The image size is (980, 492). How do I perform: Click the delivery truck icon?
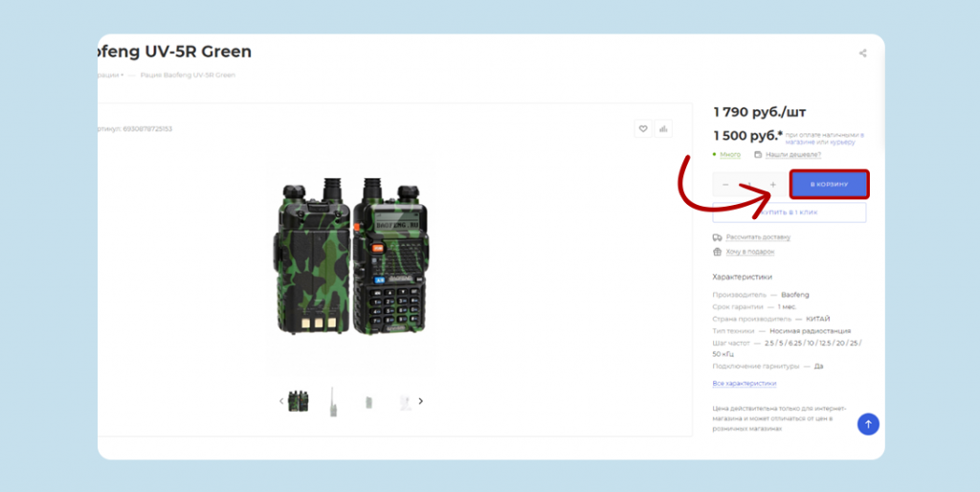click(717, 237)
